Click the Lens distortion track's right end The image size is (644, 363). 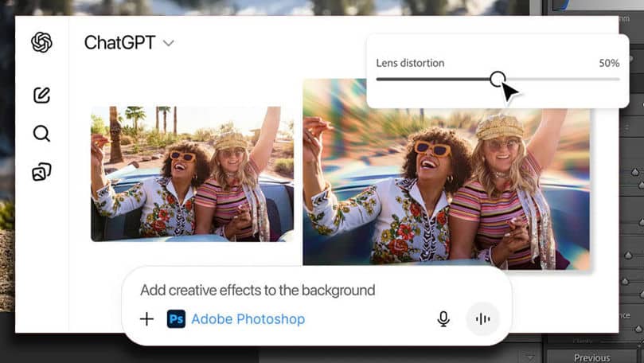617,79
